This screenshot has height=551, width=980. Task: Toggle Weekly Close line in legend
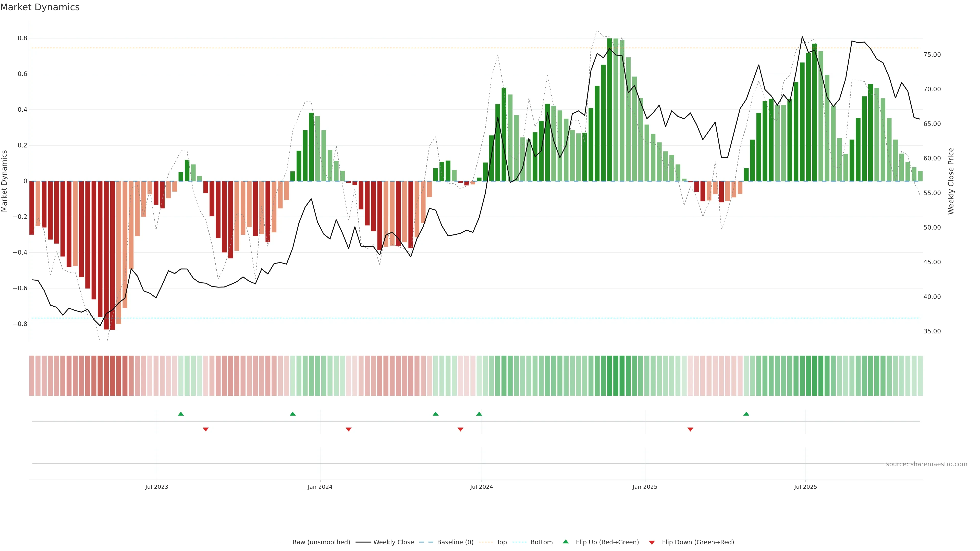[393, 542]
